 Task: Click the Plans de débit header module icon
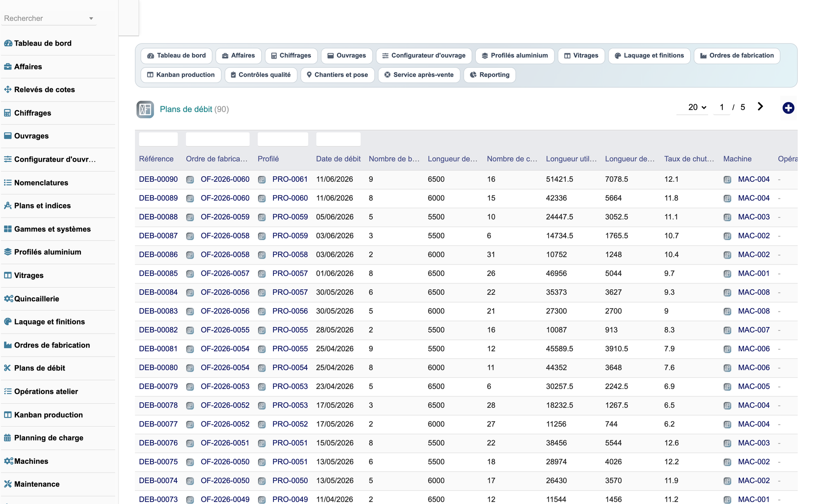(x=145, y=109)
